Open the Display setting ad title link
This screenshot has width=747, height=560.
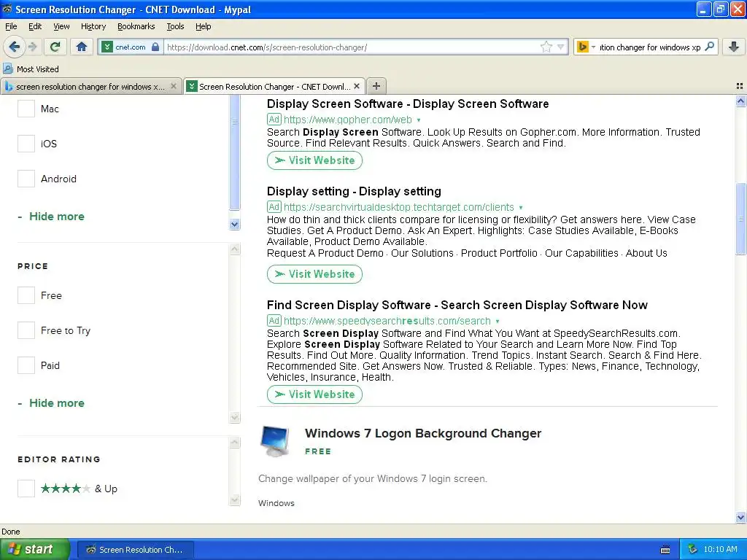354,192
